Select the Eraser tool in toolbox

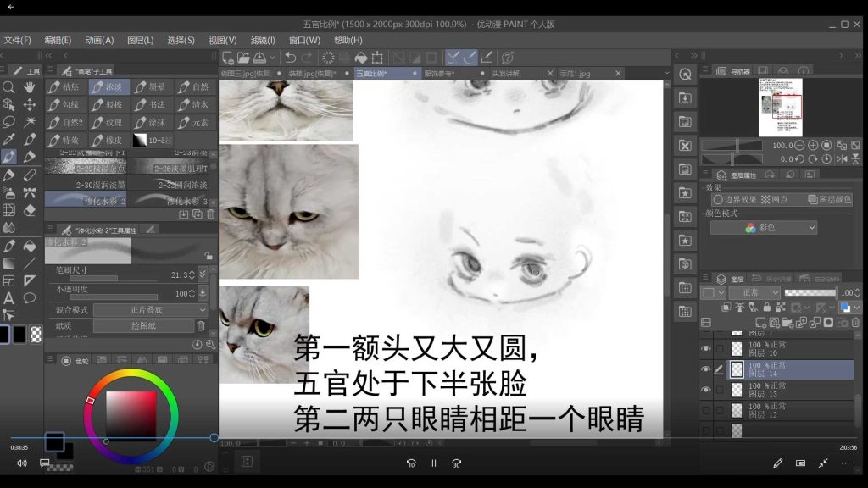pos(30,210)
